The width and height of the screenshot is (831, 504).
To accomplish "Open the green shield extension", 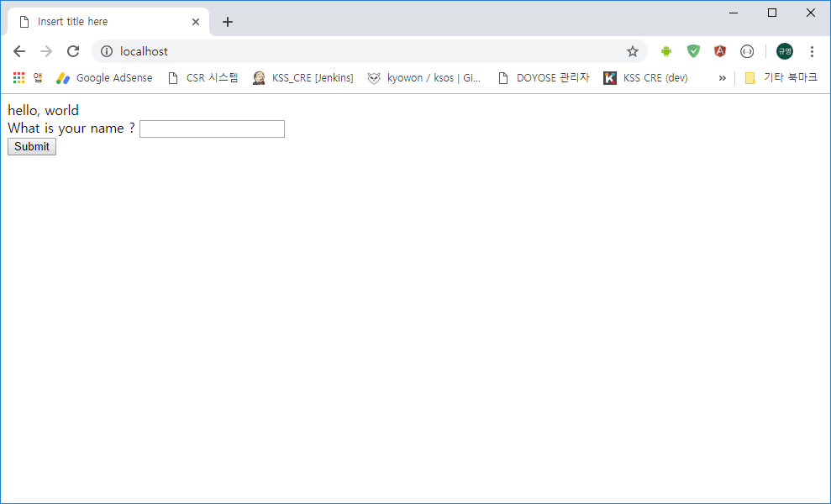I will 693,51.
